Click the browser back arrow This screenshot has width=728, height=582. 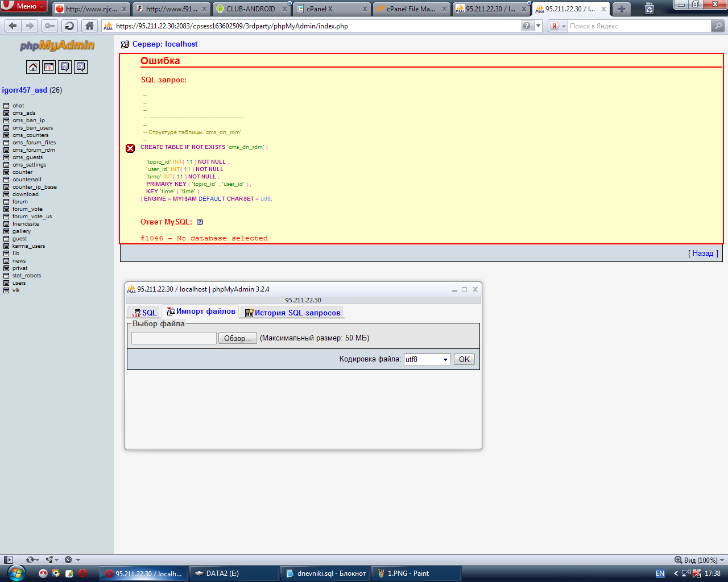[13, 26]
